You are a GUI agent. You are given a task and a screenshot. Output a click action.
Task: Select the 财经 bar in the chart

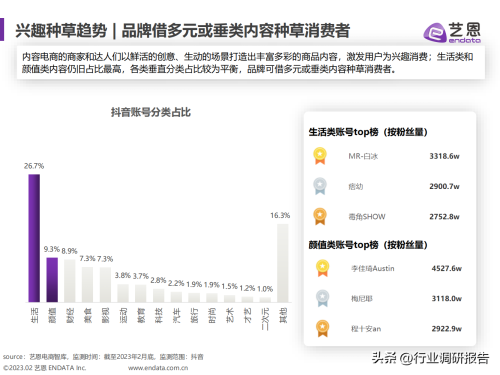click(70, 281)
